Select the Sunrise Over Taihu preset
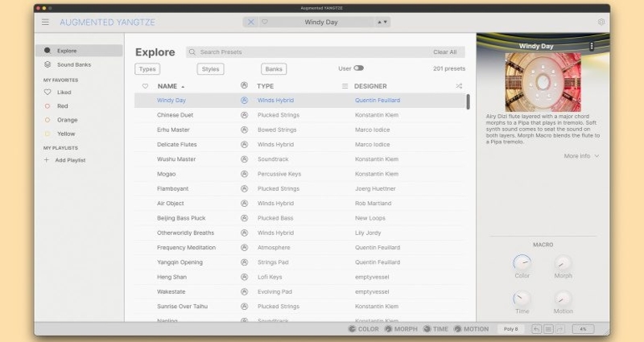This screenshot has height=342, width=644. click(x=299, y=307)
